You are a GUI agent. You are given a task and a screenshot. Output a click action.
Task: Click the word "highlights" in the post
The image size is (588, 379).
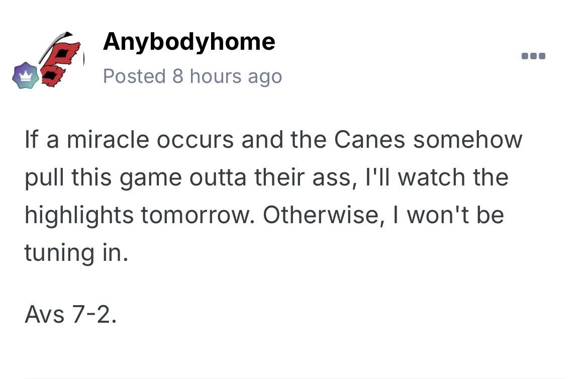(79, 215)
